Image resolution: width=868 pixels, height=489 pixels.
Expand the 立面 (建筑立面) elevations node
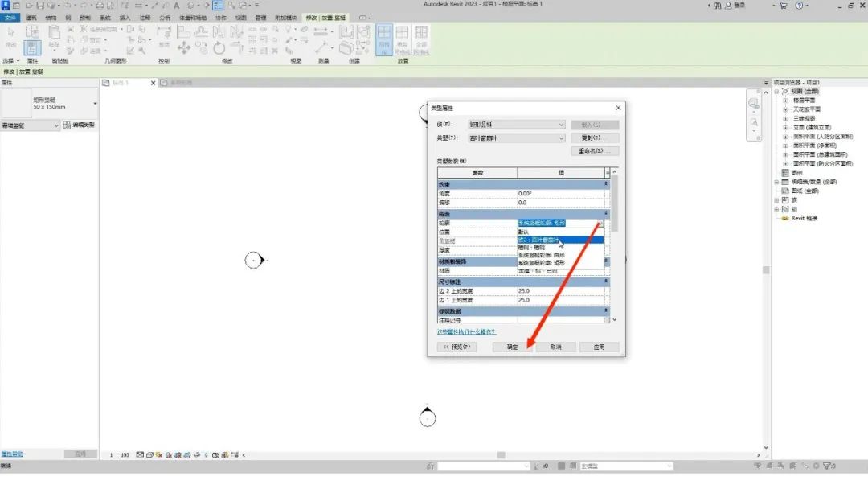coord(785,127)
